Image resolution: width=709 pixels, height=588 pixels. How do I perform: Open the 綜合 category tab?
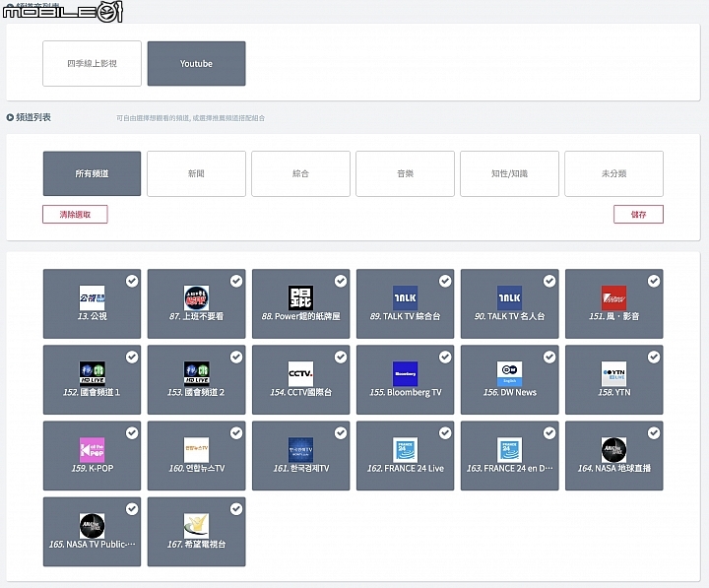pyautogui.click(x=300, y=173)
